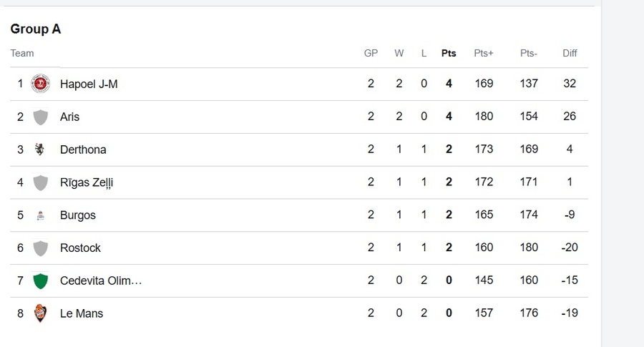Open the Aris team name link
The height and width of the screenshot is (347, 644).
pyautogui.click(x=69, y=117)
